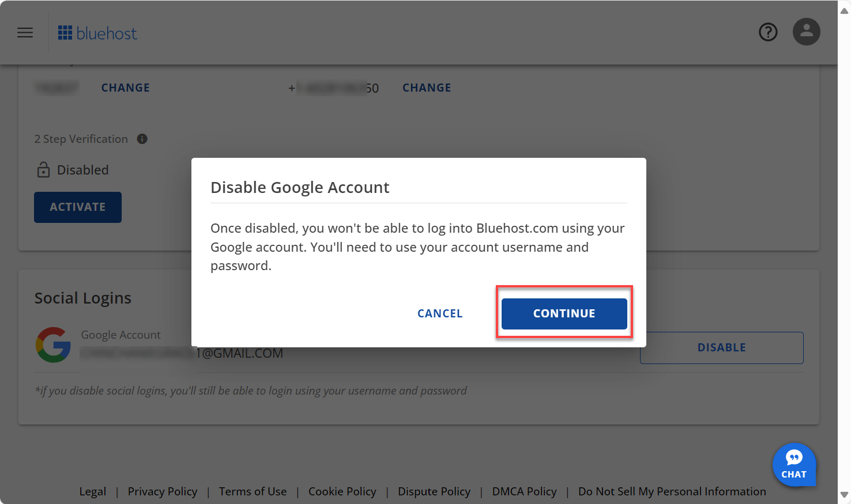This screenshot has height=504, width=851.
Task: Open the DMCA Policy footer link
Action: [525, 491]
